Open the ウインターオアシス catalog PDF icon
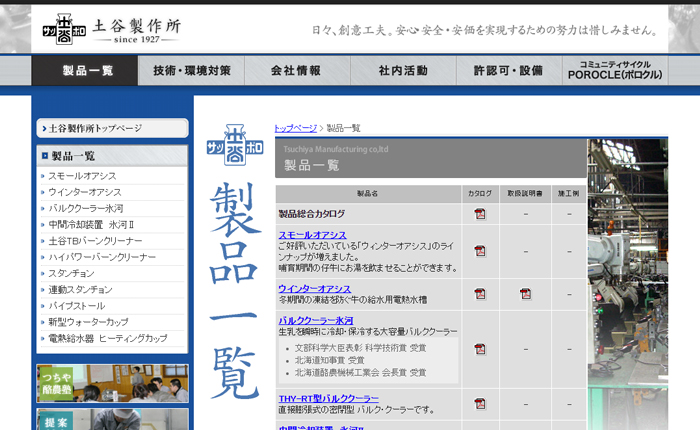Viewport: 700px width, 430px height. click(x=480, y=294)
